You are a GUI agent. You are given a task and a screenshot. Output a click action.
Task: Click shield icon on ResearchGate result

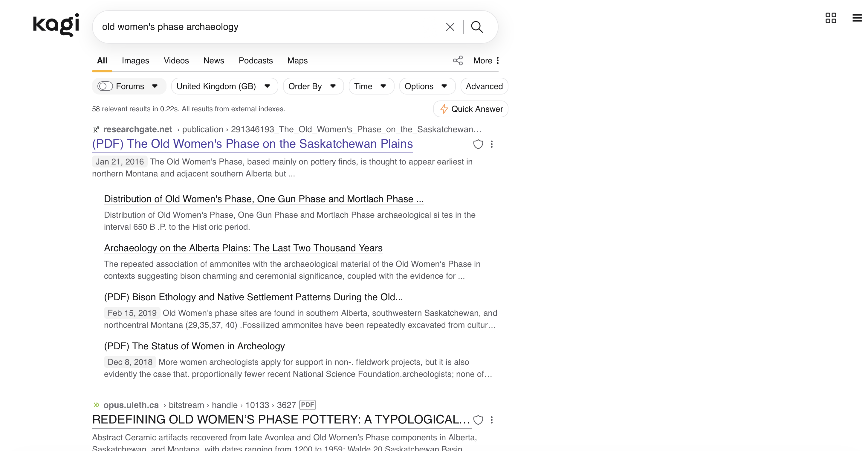click(x=478, y=144)
